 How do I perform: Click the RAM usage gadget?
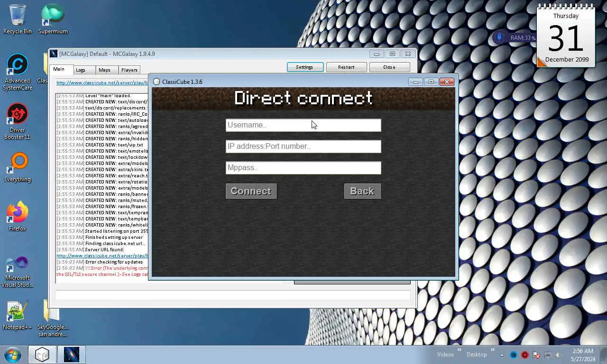[515, 37]
